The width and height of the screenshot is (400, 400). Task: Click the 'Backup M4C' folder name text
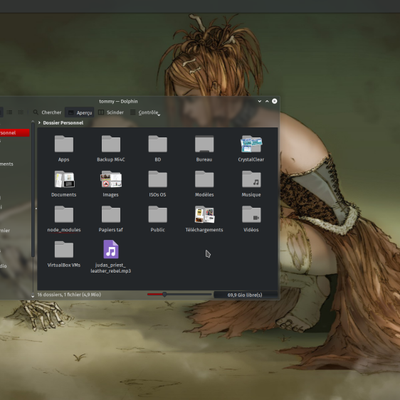111,159
